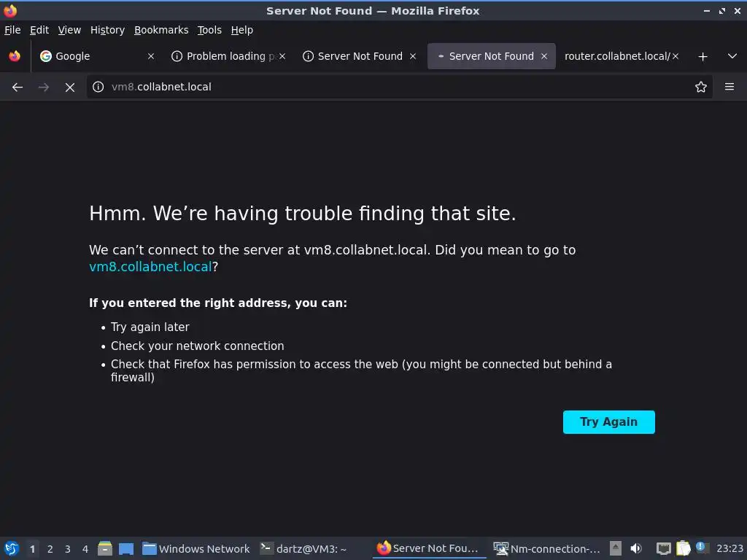Image resolution: width=747 pixels, height=560 pixels.
Task: Switch to workspace 4
Action: [85, 549]
